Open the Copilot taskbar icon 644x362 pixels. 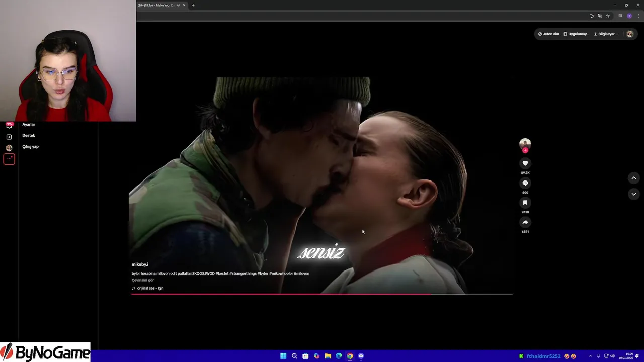coord(316,356)
